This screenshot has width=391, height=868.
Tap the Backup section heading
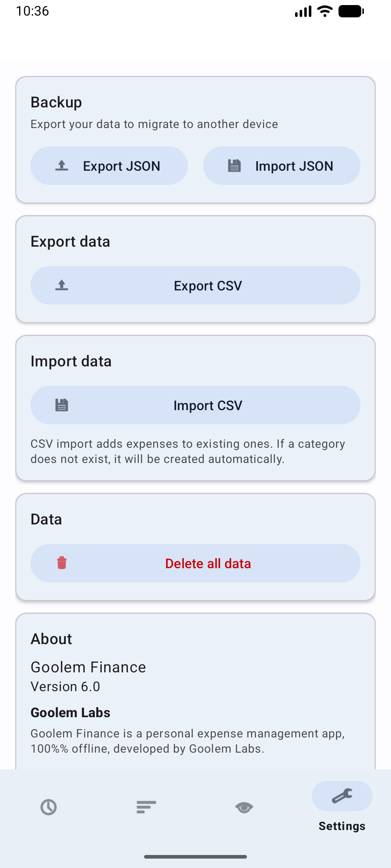56,102
